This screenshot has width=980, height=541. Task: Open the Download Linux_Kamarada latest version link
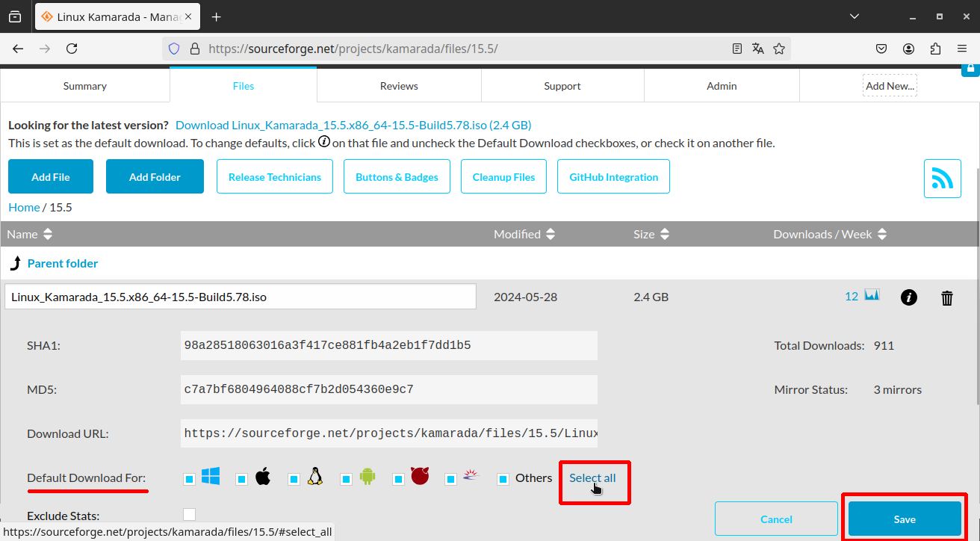[x=353, y=125]
